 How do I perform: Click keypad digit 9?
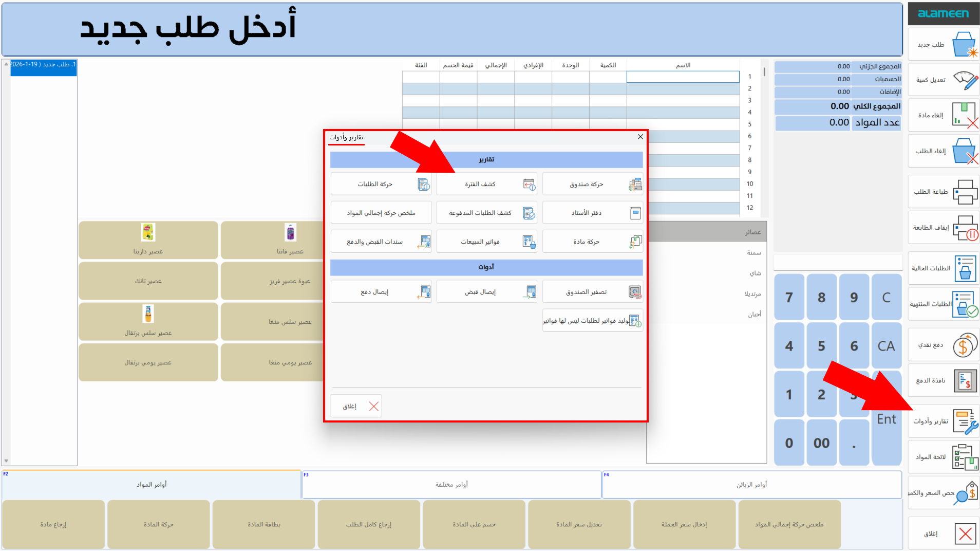[854, 297]
